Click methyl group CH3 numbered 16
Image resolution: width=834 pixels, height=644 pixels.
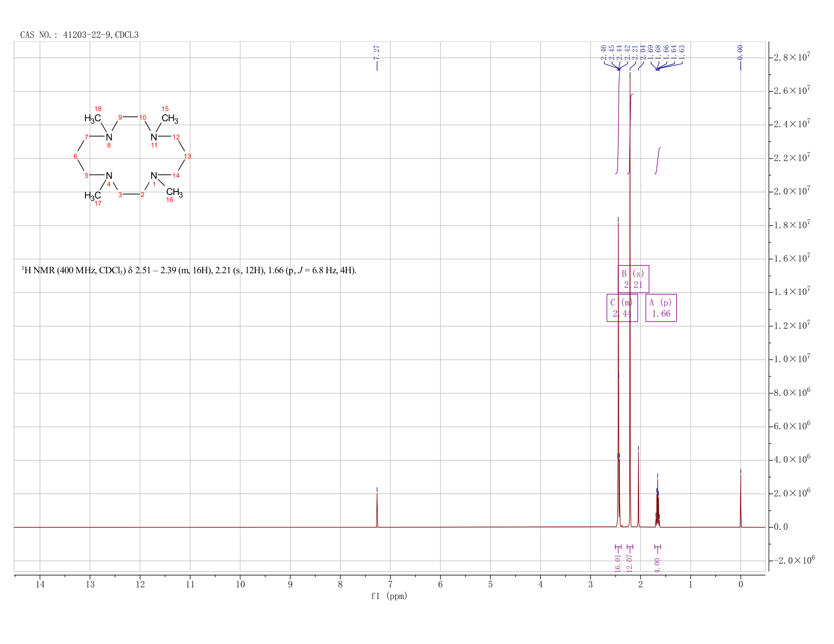[174, 192]
